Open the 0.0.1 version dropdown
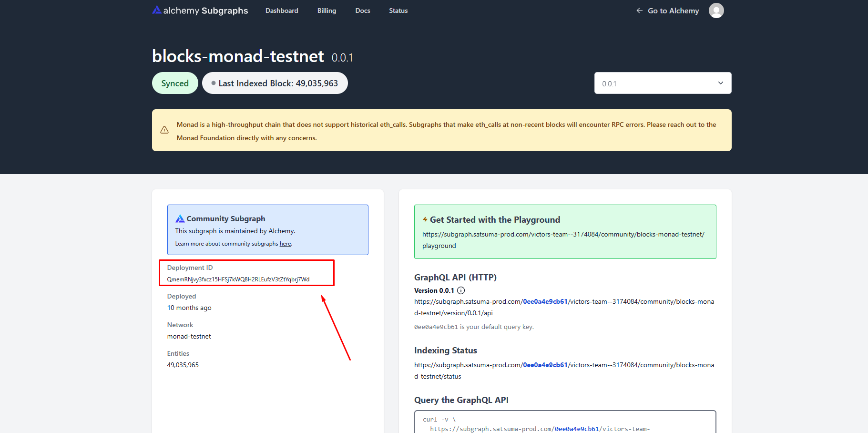Image resolution: width=868 pixels, height=433 pixels. click(x=663, y=83)
